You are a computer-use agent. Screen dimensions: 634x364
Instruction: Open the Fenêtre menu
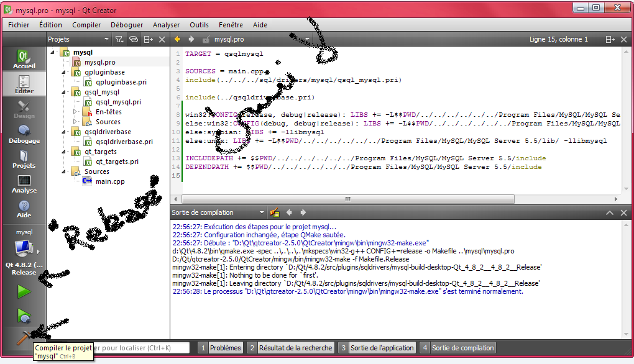pyautogui.click(x=231, y=25)
